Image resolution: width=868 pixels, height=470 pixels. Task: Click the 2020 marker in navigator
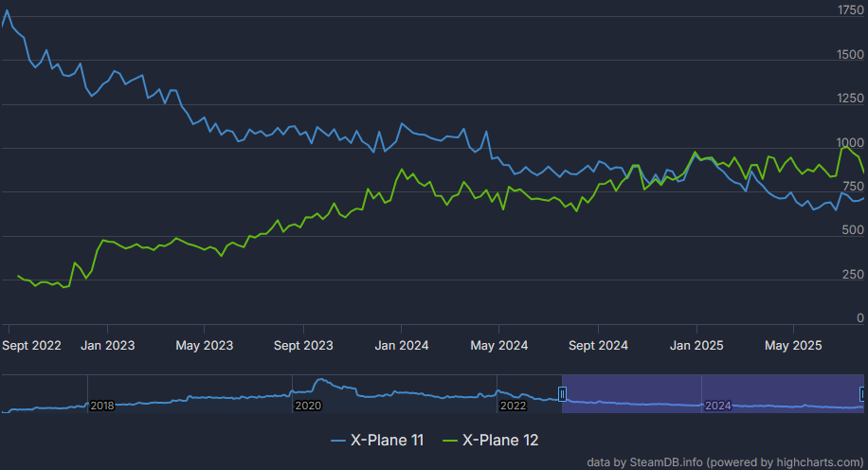pyautogui.click(x=308, y=406)
